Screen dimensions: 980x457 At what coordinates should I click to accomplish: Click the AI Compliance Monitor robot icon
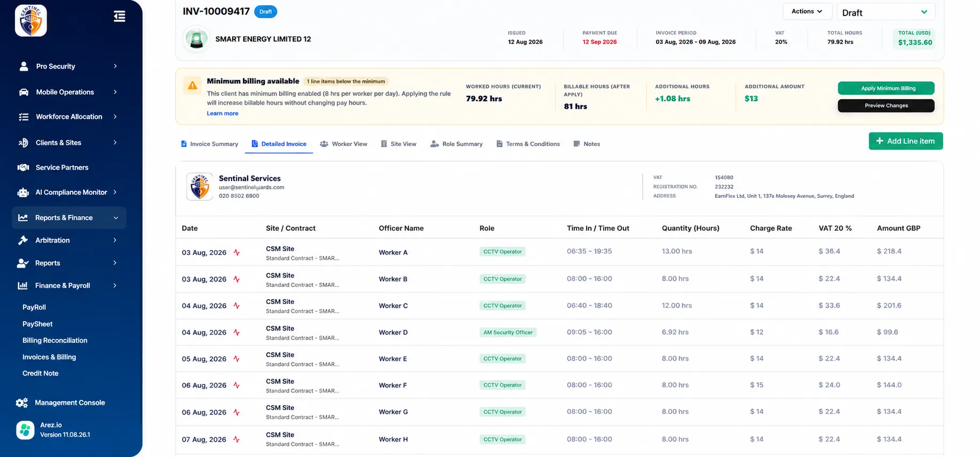click(x=23, y=193)
